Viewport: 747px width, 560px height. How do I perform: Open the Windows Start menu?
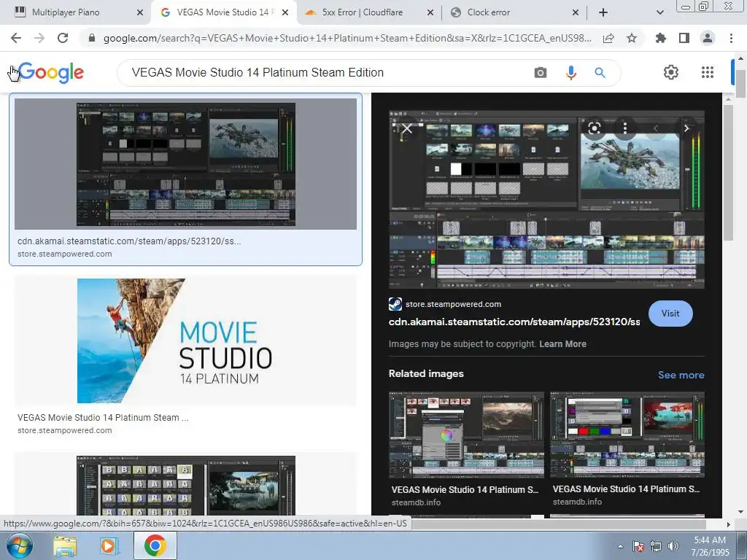click(x=19, y=545)
